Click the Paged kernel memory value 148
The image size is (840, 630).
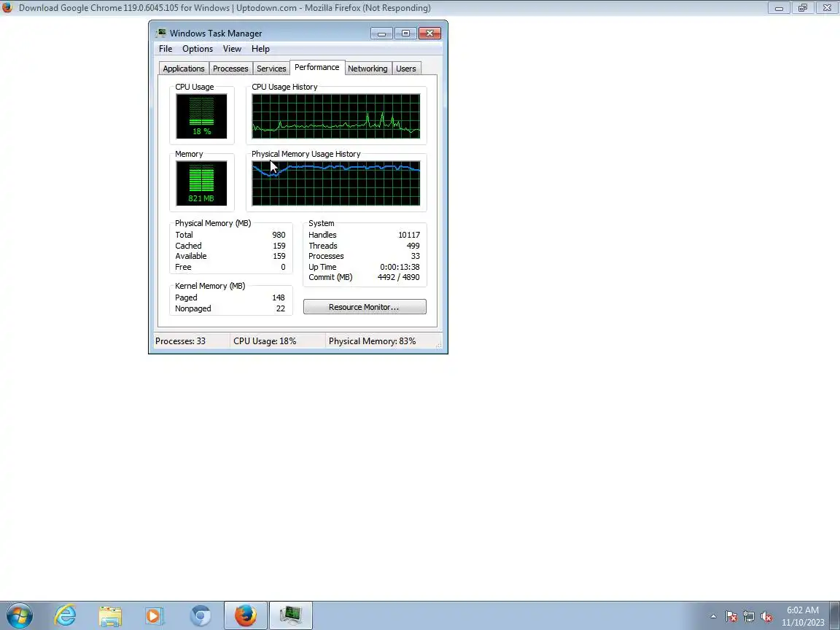[x=278, y=297]
